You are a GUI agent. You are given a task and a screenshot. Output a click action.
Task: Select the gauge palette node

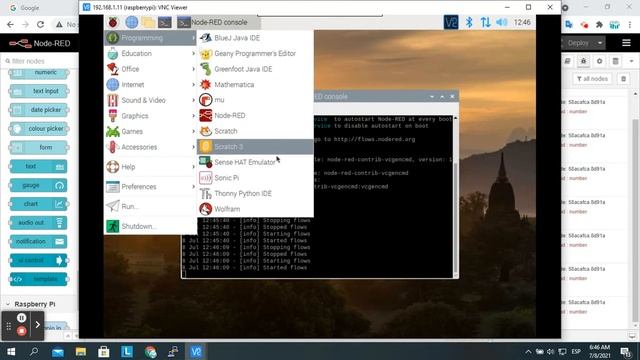[39, 185]
